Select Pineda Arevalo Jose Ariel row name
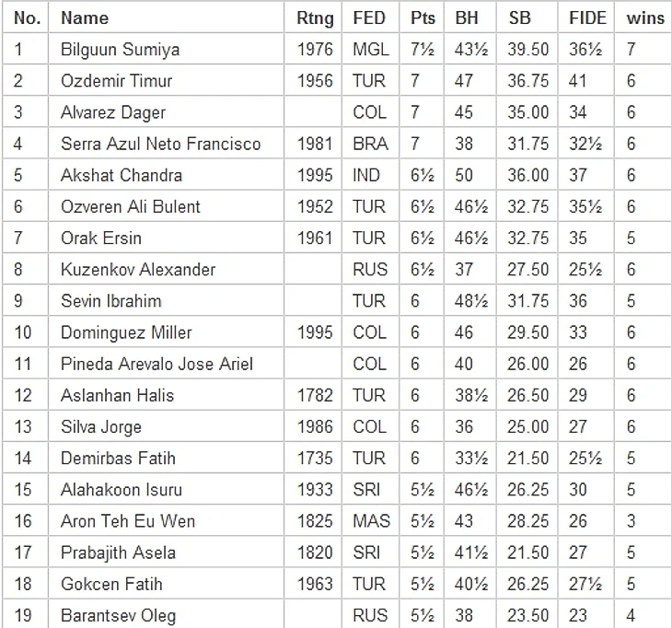The image size is (672, 628). (156, 364)
